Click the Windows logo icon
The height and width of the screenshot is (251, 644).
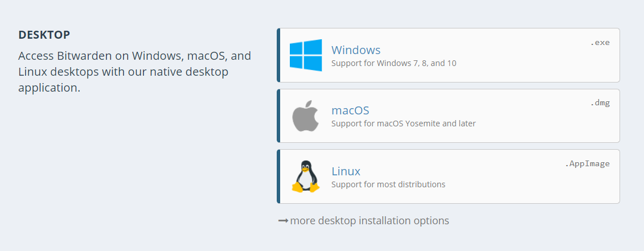[306, 55]
